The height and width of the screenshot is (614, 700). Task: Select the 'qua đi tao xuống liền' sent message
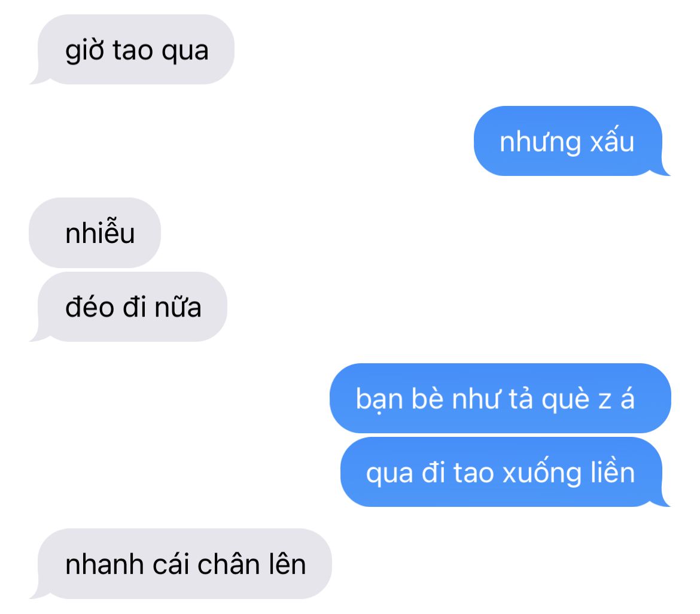click(x=501, y=472)
